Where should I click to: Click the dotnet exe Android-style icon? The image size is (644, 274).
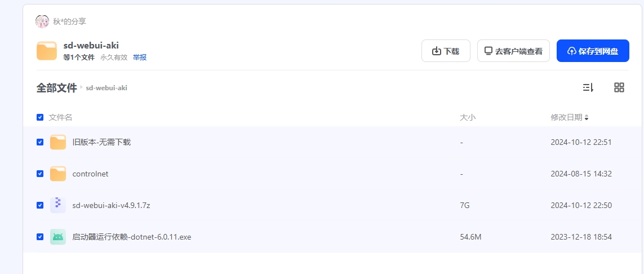tap(58, 237)
